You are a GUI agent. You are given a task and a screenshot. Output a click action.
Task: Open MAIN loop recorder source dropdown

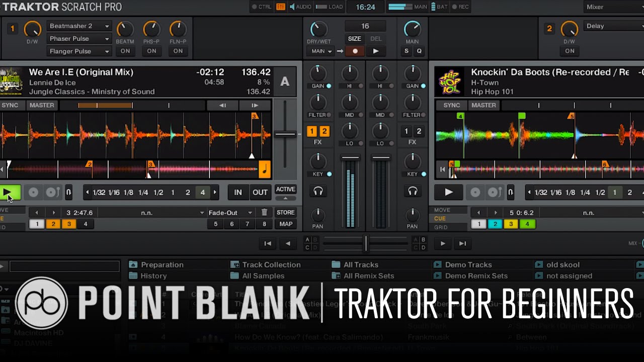pos(322,51)
